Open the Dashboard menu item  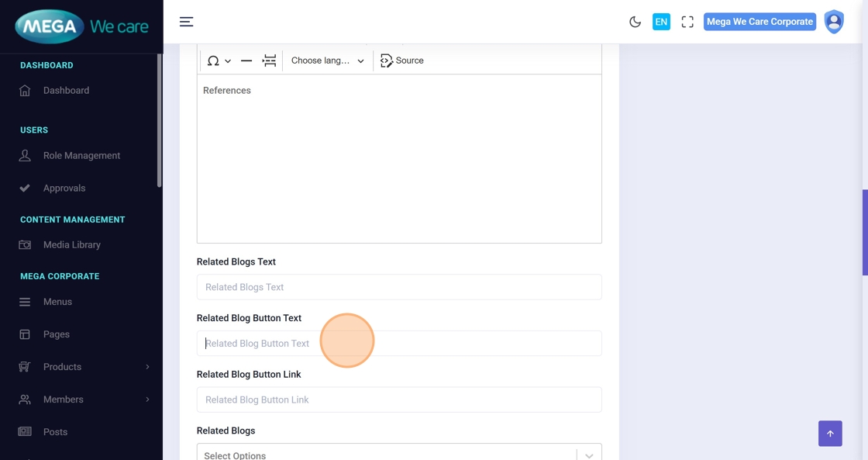click(66, 91)
